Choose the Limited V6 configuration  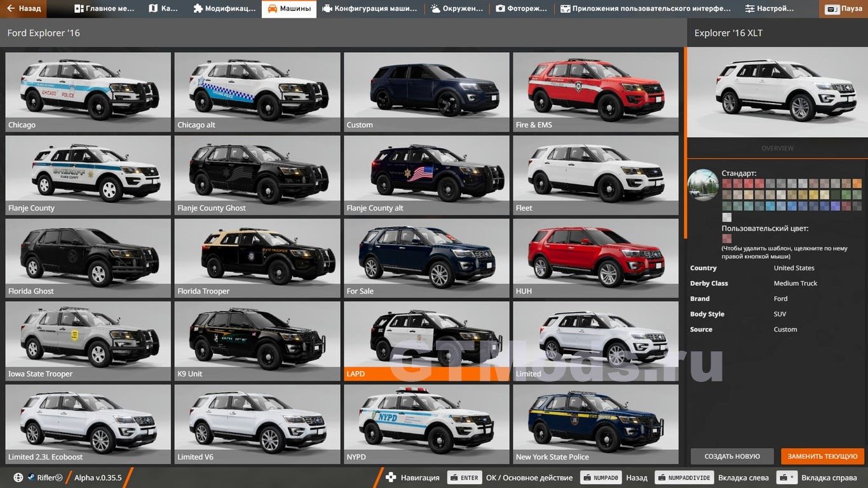click(x=257, y=424)
